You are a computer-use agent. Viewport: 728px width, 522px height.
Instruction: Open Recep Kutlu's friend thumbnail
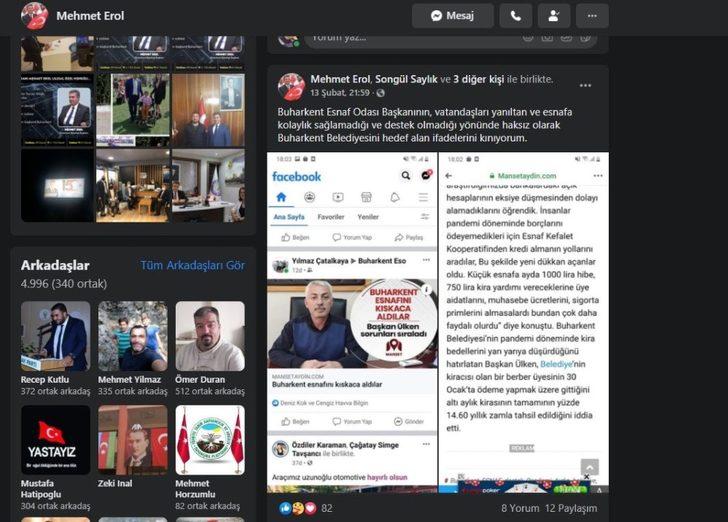point(55,336)
